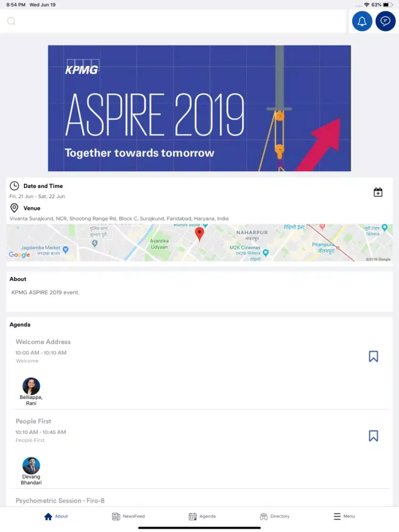Tap the Agenda section heading
This screenshot has height=532, width=399.
click(x=20, y=325)
